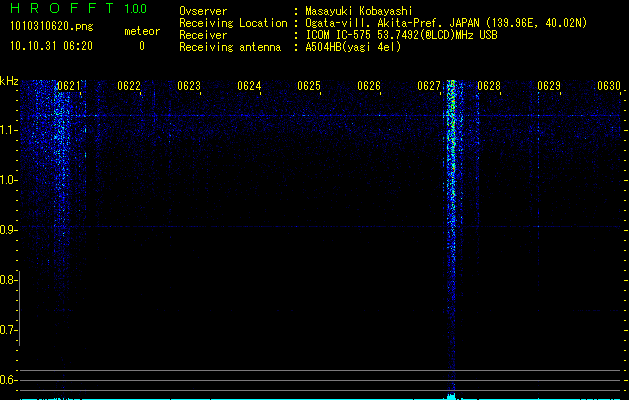Click the 1.1 kHz axis label
This screenshot has width=629, height=400.
pos(8,130)
